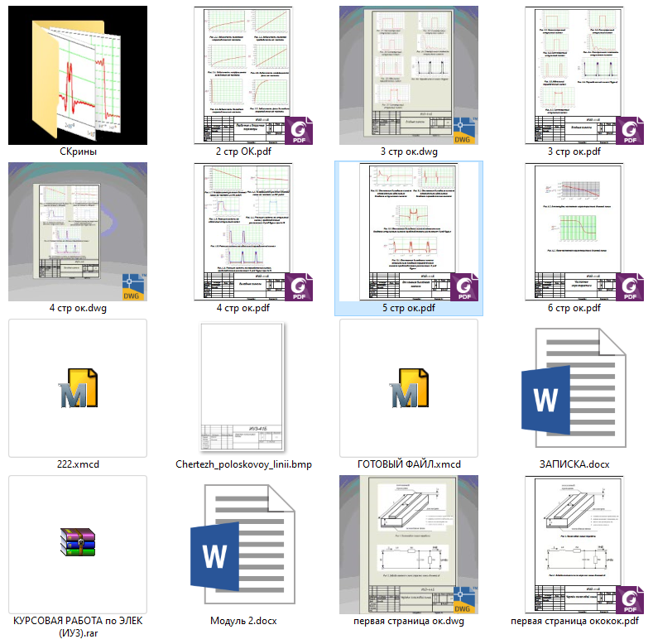Select the 4 стр ок.dwg thumbnail
Screen dimensions: 653x644
78,232
